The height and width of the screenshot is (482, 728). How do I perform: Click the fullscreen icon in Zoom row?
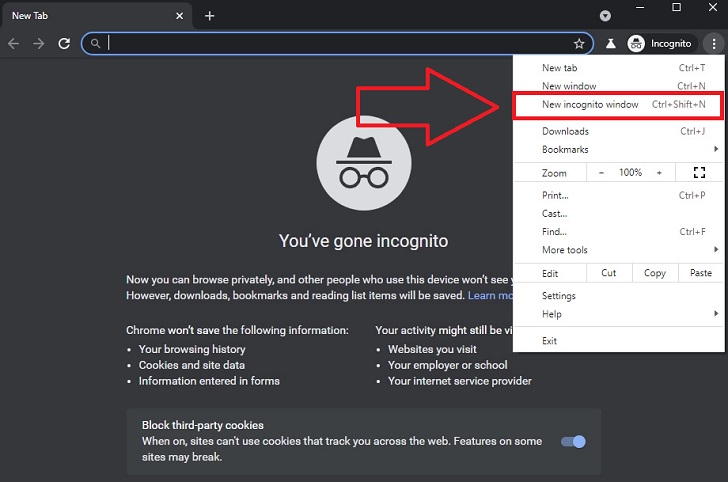[x=699, y=173]
